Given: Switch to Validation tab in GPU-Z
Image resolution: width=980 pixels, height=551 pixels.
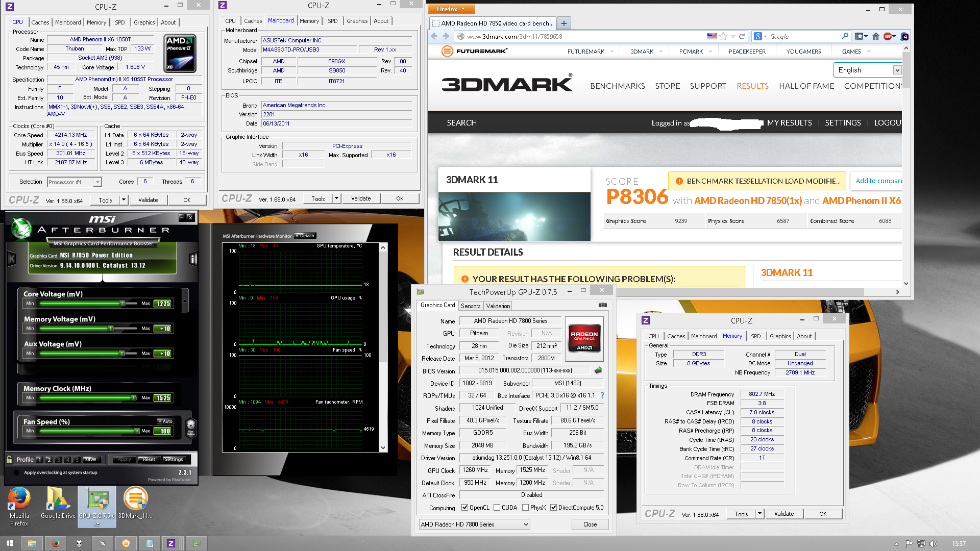Looking at the screenshot, I should pos(498,306).
